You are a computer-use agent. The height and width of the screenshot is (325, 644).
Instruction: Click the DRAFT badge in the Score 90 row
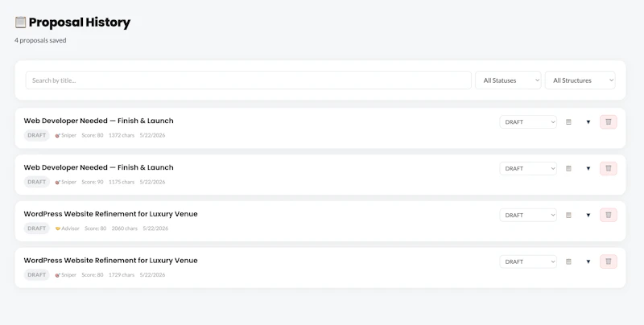pyautogui.click(x=36, y=182)
